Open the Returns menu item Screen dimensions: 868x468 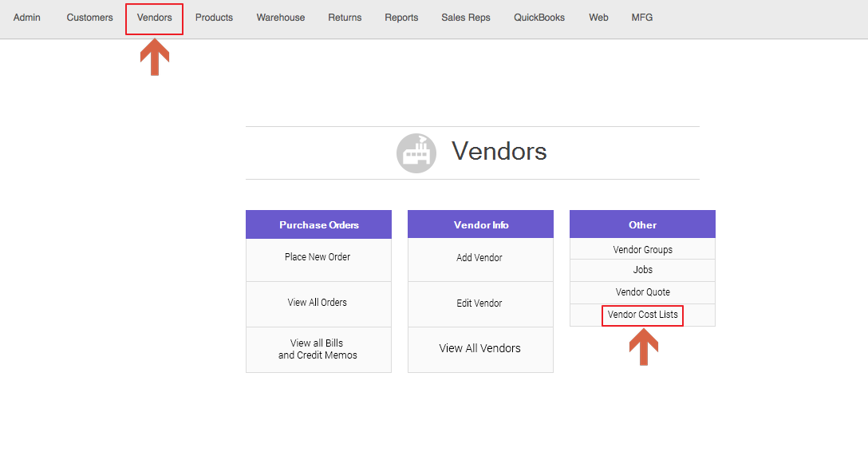345,18
